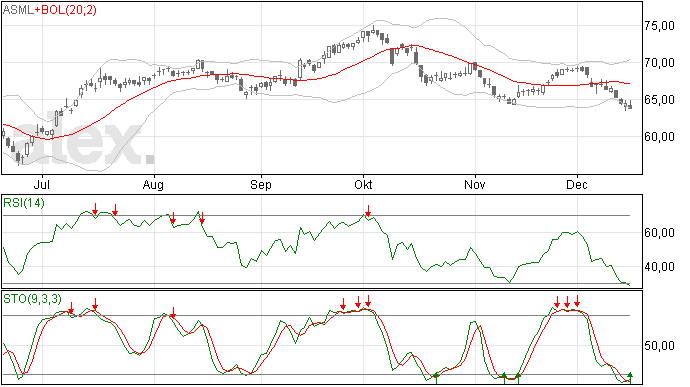The image size is (690, 387).
Task: Click the 75,00 price axis value
Action: pos(659,26)
